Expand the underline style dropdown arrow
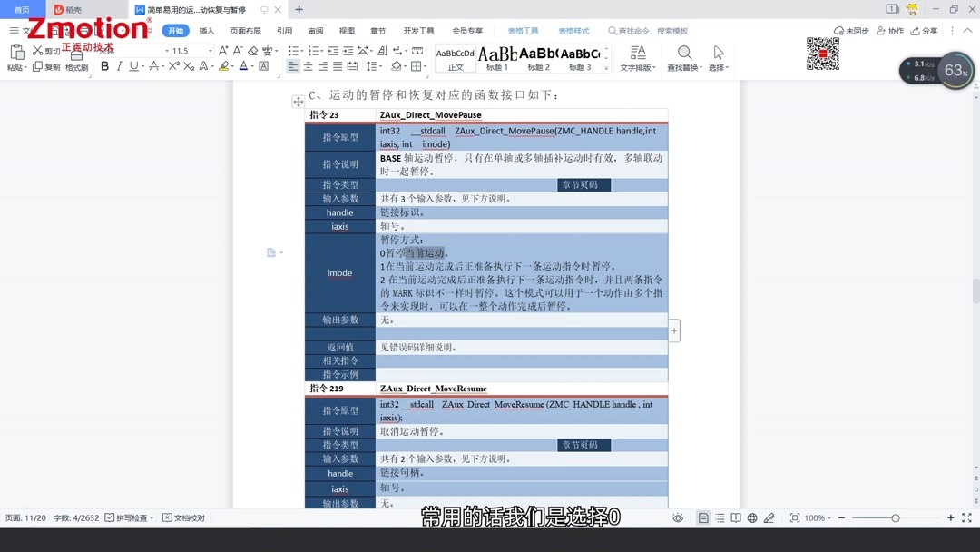Image resolution: width=980 pixels, height=552 pixels. point(142,65)
